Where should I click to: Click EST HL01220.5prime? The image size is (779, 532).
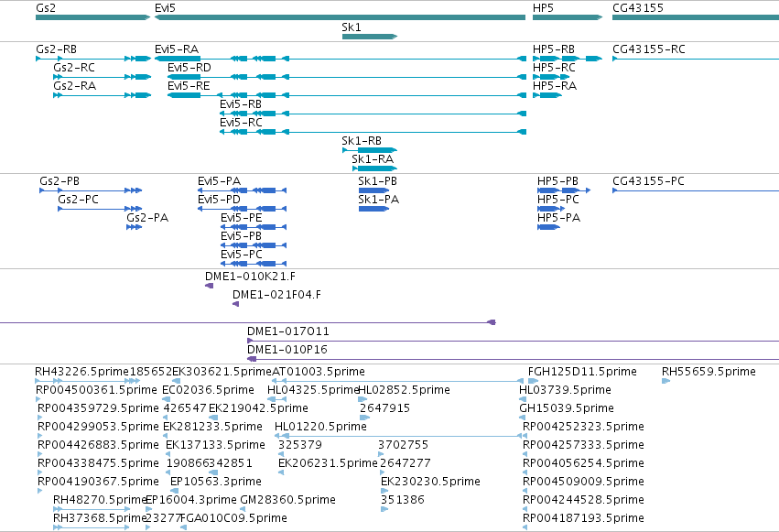pyautogui.click(x=320, y=427)
